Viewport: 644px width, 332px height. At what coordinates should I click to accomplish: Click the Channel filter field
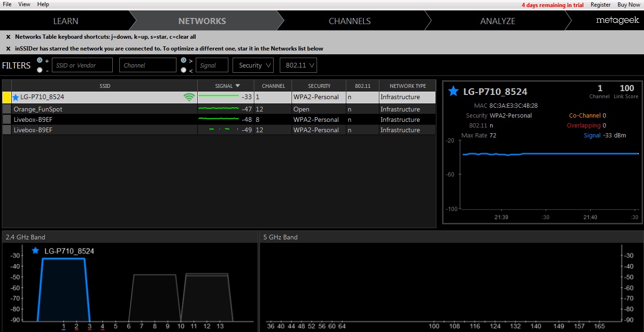148,65
